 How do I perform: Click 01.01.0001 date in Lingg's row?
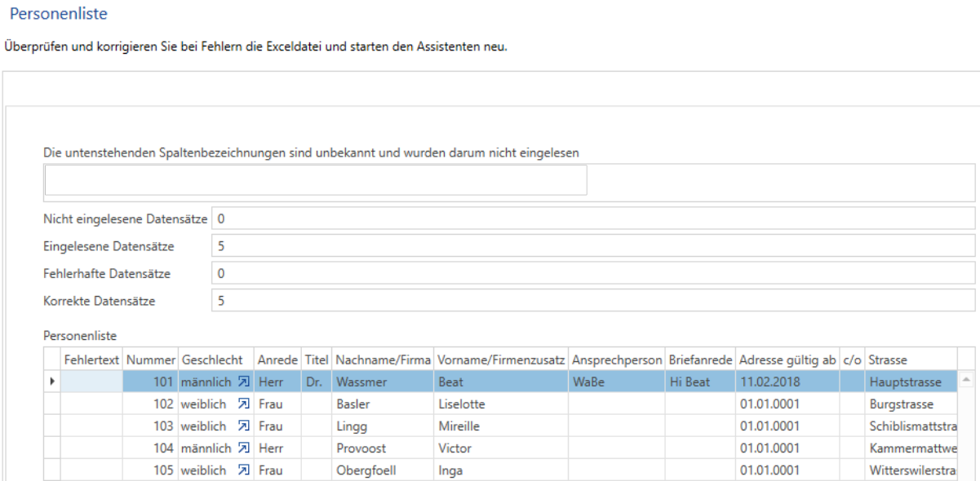787,426
